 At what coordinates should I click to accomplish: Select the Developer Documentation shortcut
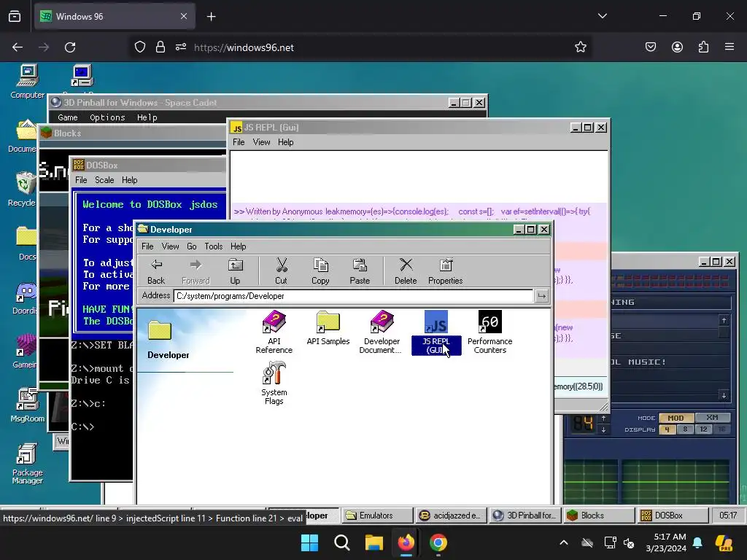(382, 332)
